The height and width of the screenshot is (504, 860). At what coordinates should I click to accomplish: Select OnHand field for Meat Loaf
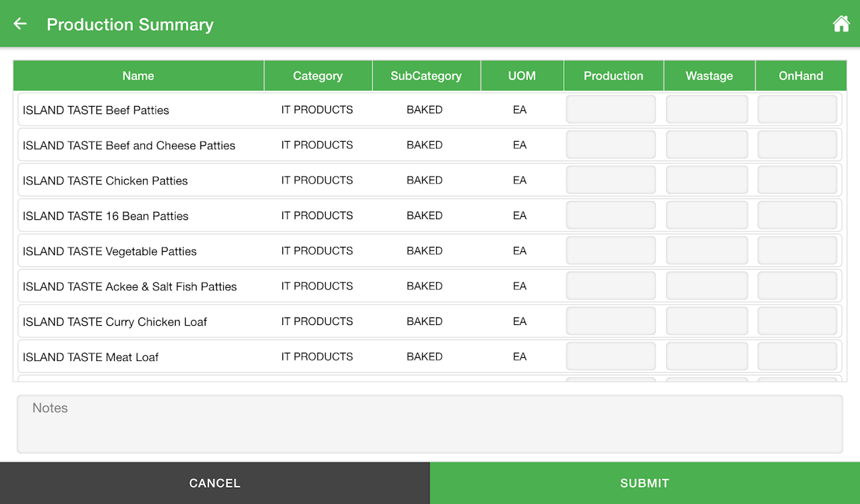point(798,357)
